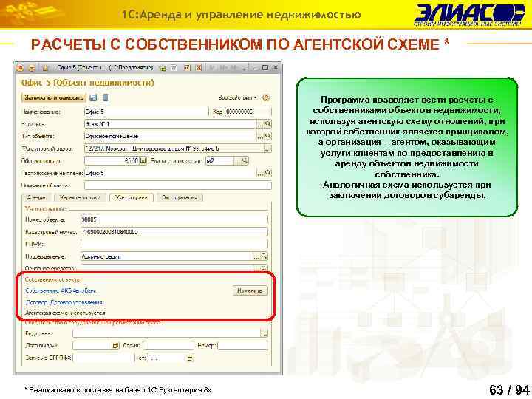Click 'Записать и закрыть' button
The image size is (532, 399).
click(x=54, y=98)
